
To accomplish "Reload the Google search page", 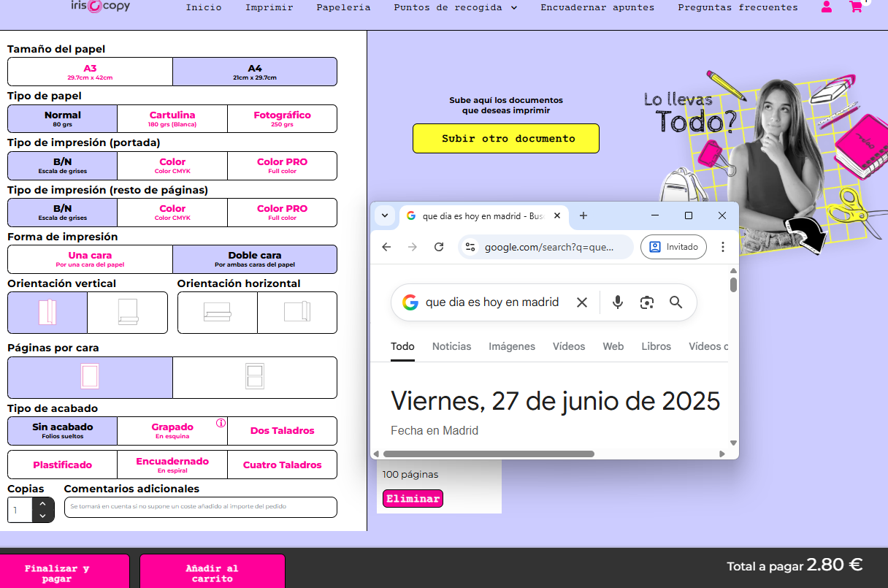I will 439,247.
